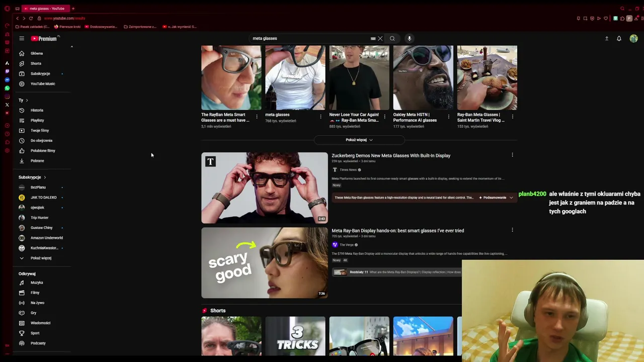Screen dimensions: 644x362
Task: Expand the Shorts shelf with Pokaż więcej
Action: pyautogui.click(x=359, y=140)
